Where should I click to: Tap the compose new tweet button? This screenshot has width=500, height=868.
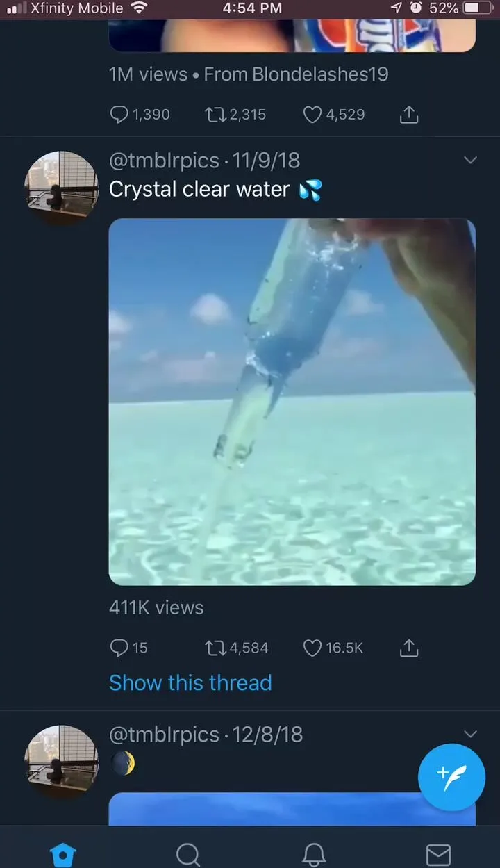click(x=451, y=777)
